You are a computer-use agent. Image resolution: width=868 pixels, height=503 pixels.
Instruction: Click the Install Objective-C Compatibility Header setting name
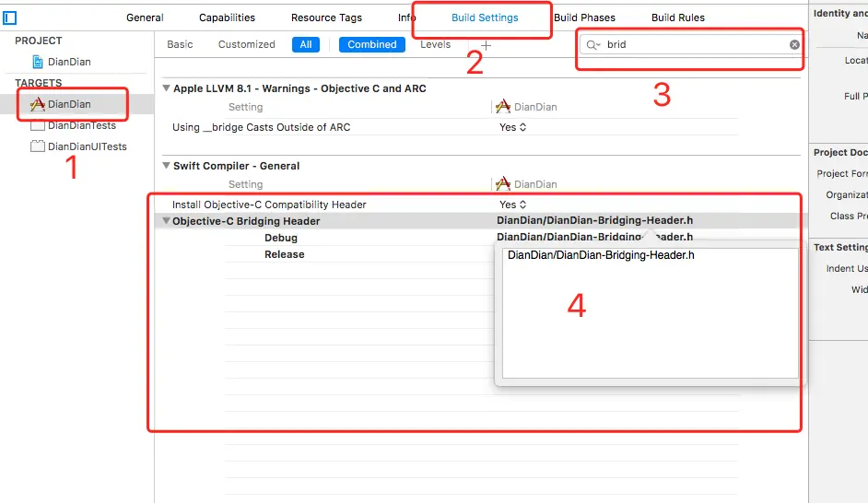[269, 205]
